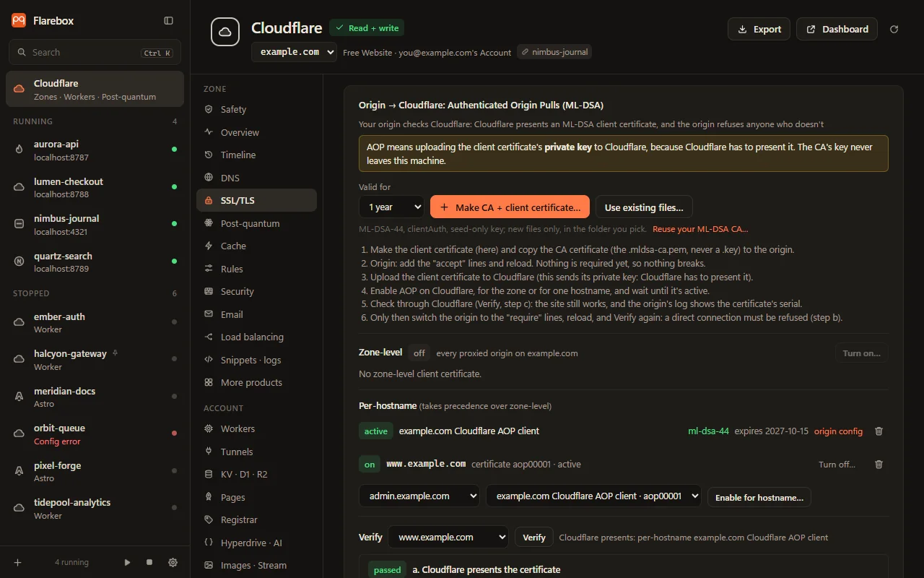Screen dimensions: 924x578
Task: Open the example.com zone dropdown
Action: [294, 52]
